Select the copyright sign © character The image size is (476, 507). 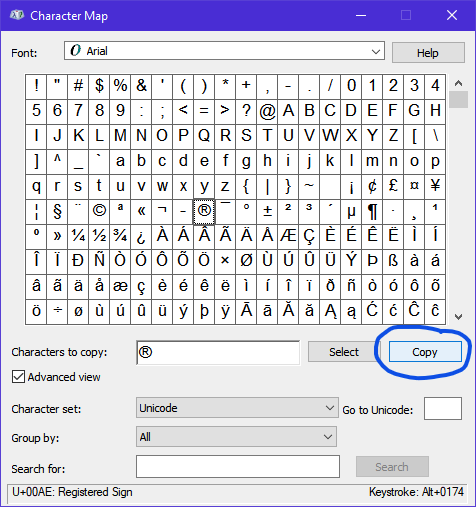point(99,211)
